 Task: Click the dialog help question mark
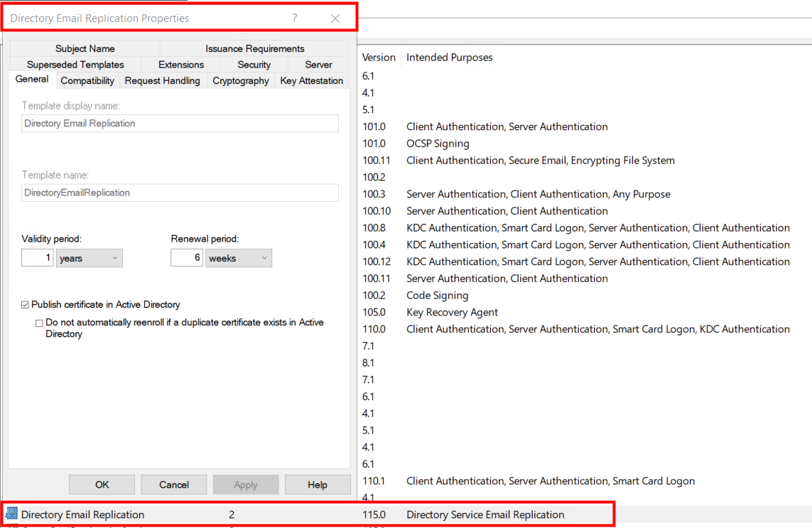click(295, 18)
